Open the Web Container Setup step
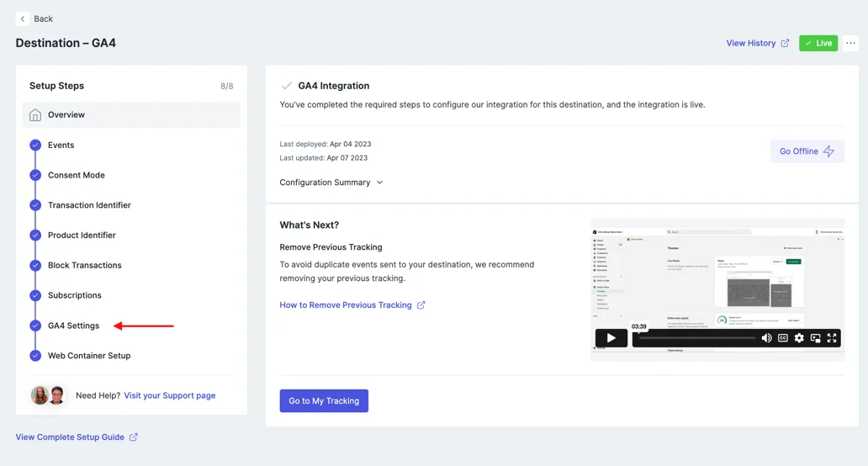The image size is (868, 466). 89,355
